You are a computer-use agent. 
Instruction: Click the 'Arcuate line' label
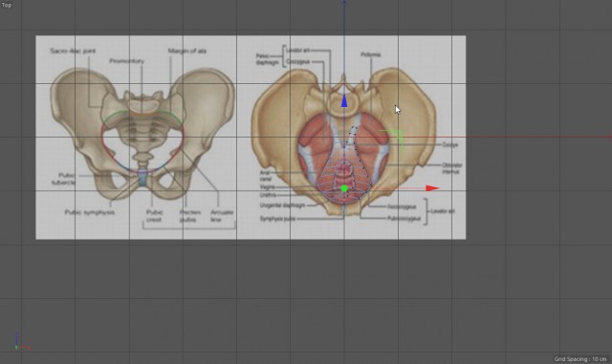click(222, 216)
